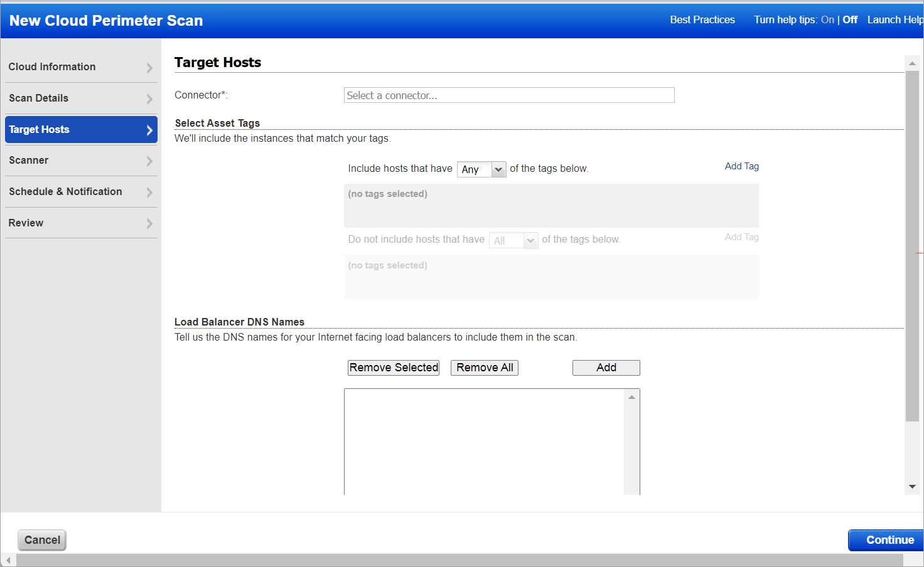Click Add Tag link for included hosts
924x567 pixels.
741,166
